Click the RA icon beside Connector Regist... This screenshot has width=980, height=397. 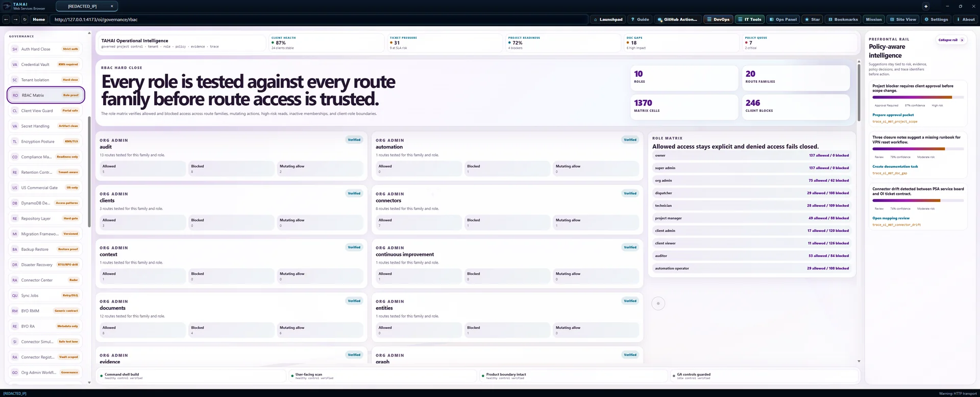pyautogui.click(x=15, y=357)
